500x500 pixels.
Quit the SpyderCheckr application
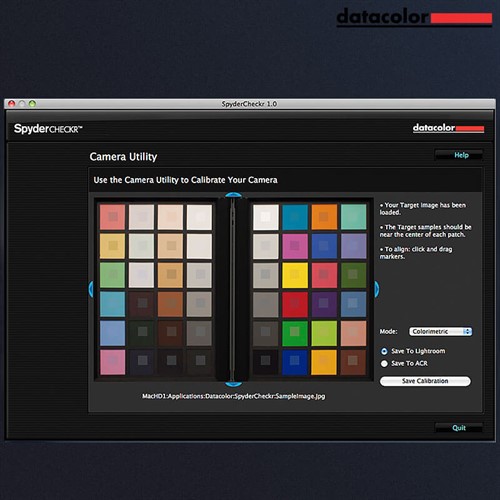point(459,428)
